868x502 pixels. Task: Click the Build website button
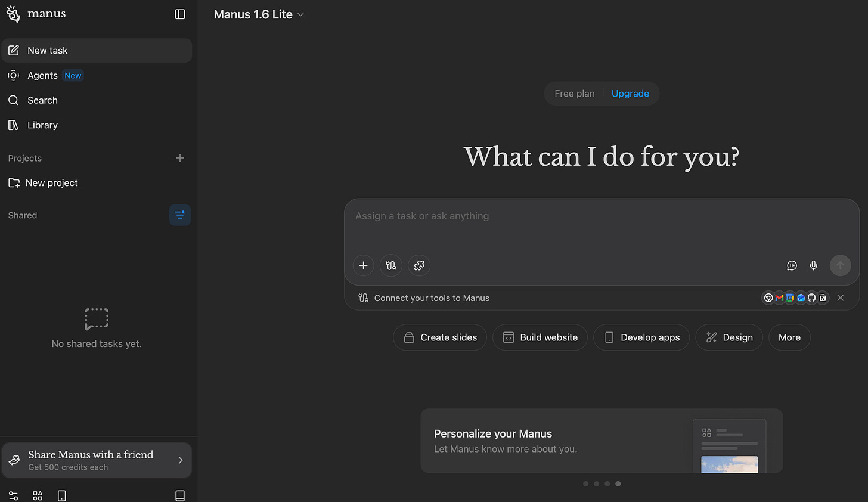[540, 337]
